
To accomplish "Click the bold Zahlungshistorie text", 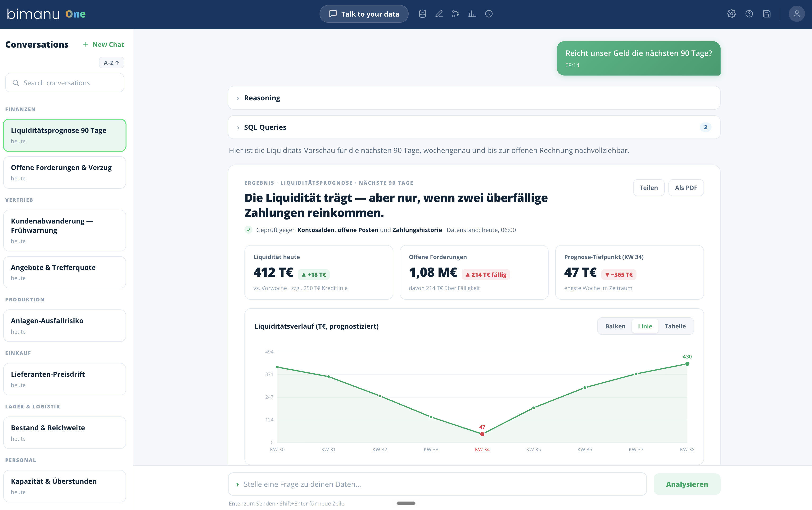I will [417, 230].
